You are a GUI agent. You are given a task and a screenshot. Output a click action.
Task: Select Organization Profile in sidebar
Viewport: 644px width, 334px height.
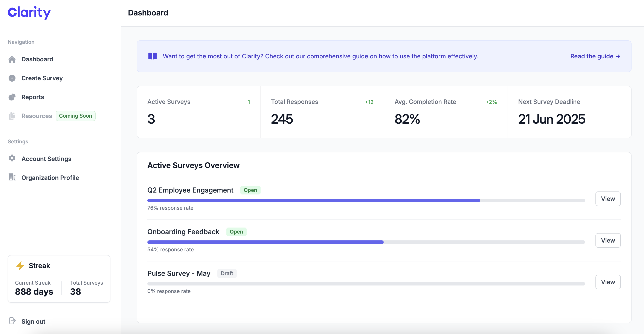point(50,178)
